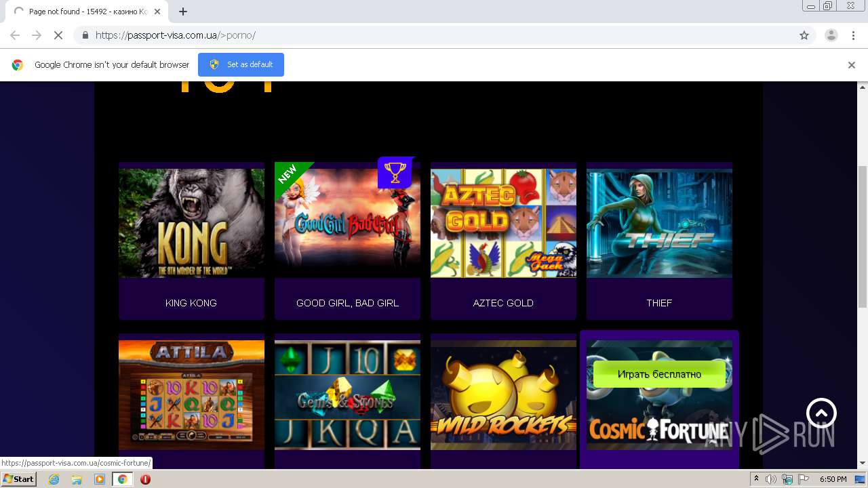Viewport: 868px width, 488px height.
Task: Click the page vertical scrollbar thumb
Action: pyautogui.click(x=863, y=235)
